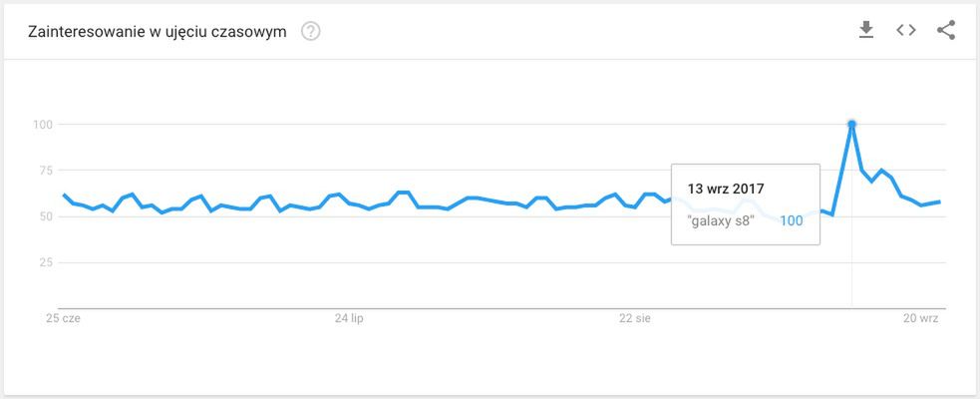Click the peak data point at 100
This screenshot has width=980, height=399.
pos(851,124)
